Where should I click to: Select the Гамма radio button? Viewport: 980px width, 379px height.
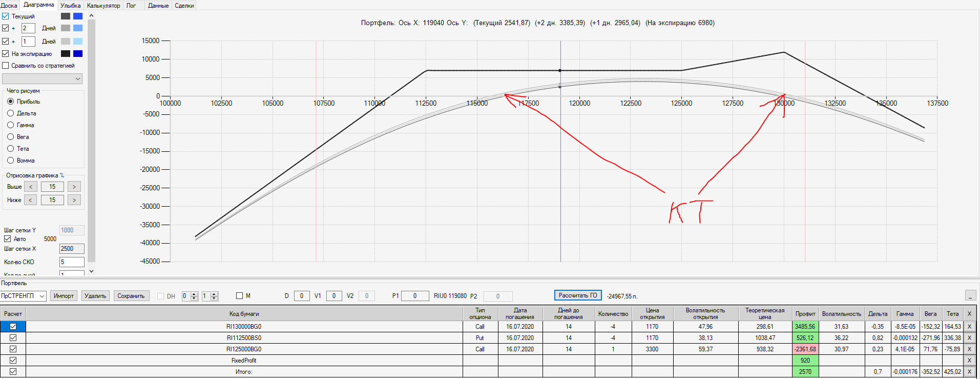pyautogui.click(x=10, y=125)
